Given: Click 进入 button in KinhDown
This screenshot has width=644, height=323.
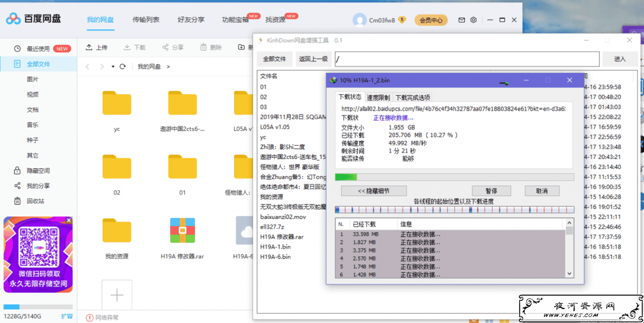Looking at the screenshot, I should tap(620, 59).
